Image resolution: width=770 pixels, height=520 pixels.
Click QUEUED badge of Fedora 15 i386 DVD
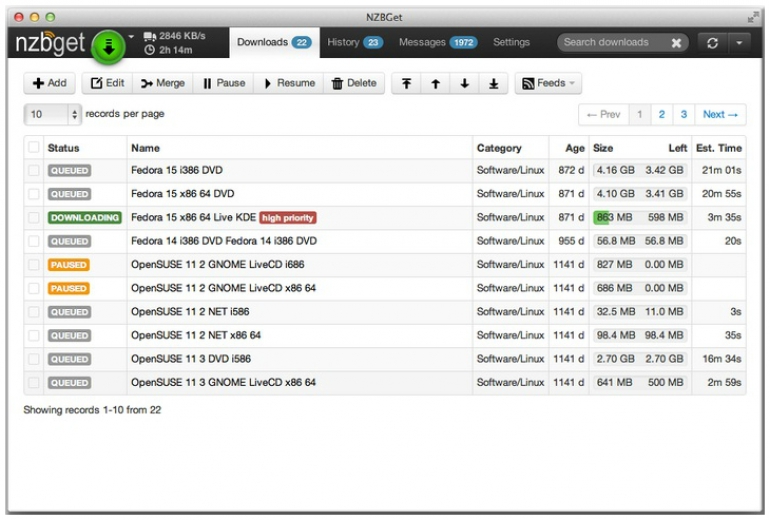point(69,170)
